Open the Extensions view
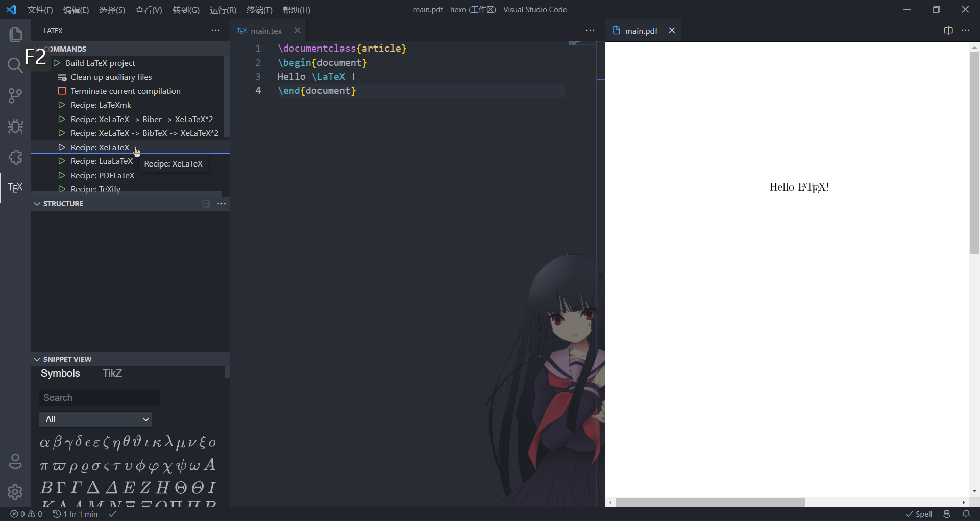980x521 pixels. pos(15,157)
